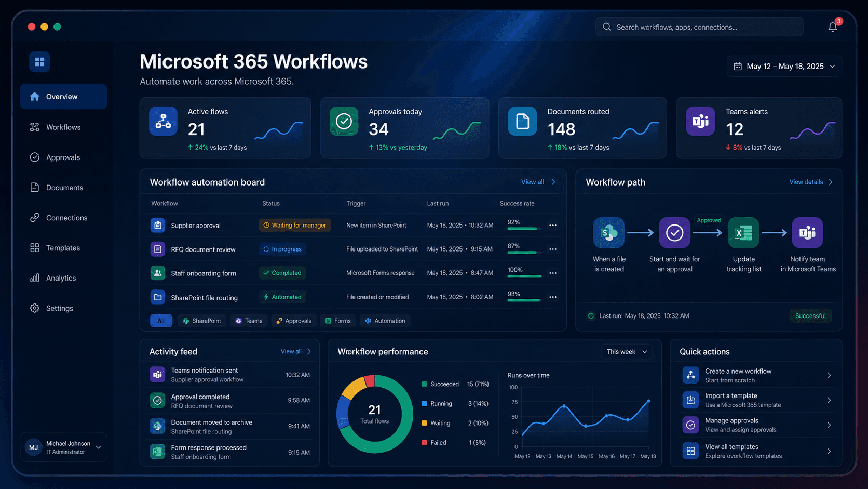
Task: Open Analytics in the sidebar
Action: (x=63, y=278)
